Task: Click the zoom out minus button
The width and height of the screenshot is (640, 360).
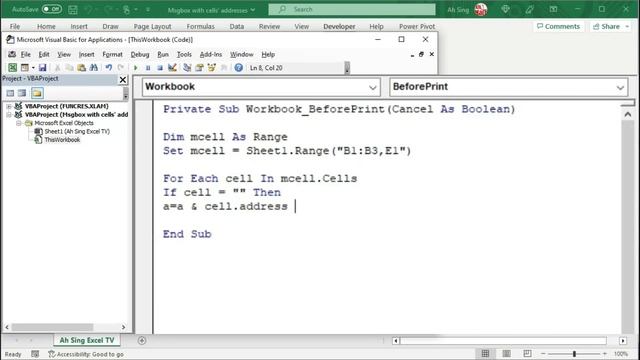Action: 543,353
